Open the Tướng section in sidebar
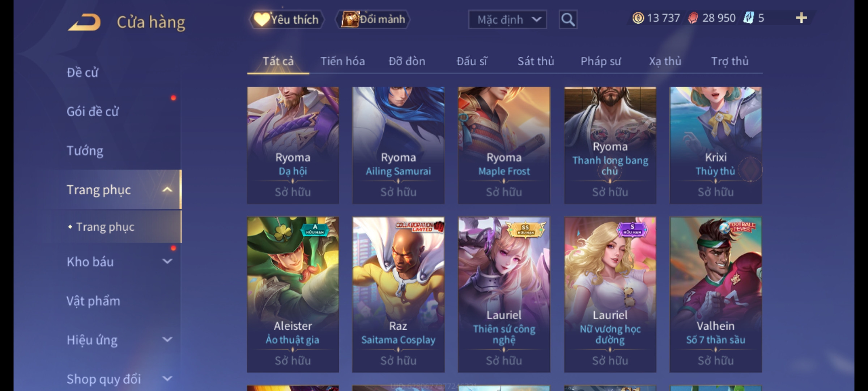The image size is (868, 391). point(85,151)
